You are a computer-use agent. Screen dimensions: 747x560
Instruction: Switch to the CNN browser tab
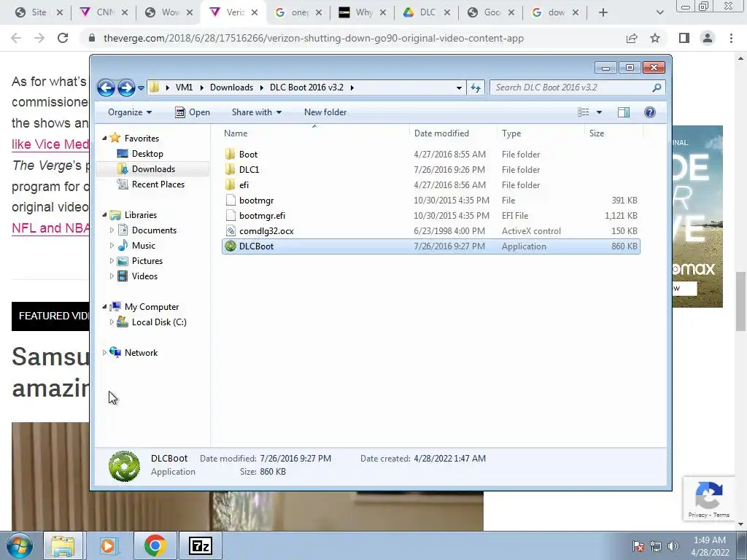104,12
